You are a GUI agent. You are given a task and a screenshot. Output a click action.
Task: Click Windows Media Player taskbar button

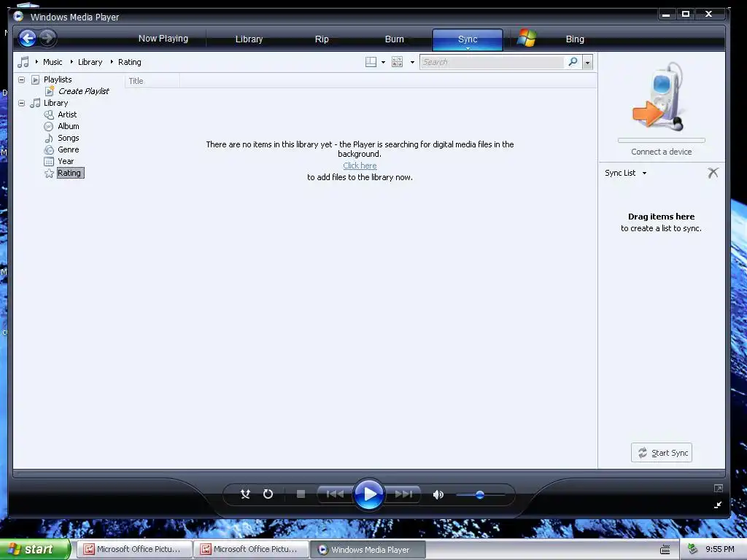click(x=367, y=550)
